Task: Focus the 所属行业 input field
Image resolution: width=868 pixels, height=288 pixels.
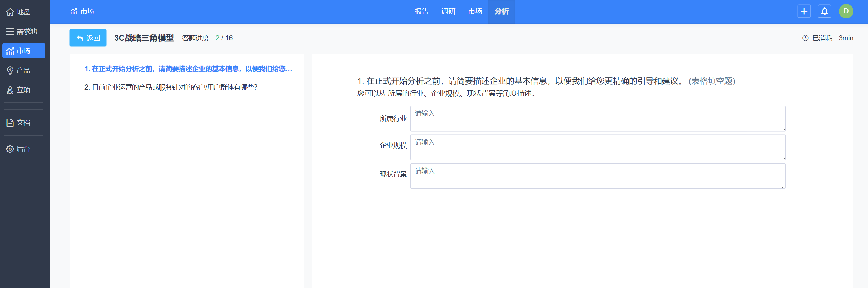Action: (597, 119)
